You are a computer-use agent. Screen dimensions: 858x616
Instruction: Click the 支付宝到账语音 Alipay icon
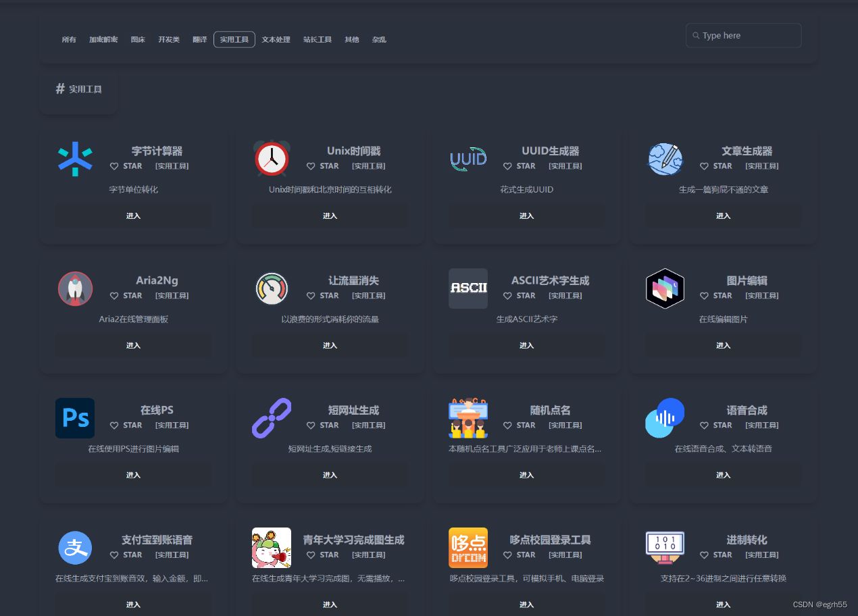pos(75,548)
